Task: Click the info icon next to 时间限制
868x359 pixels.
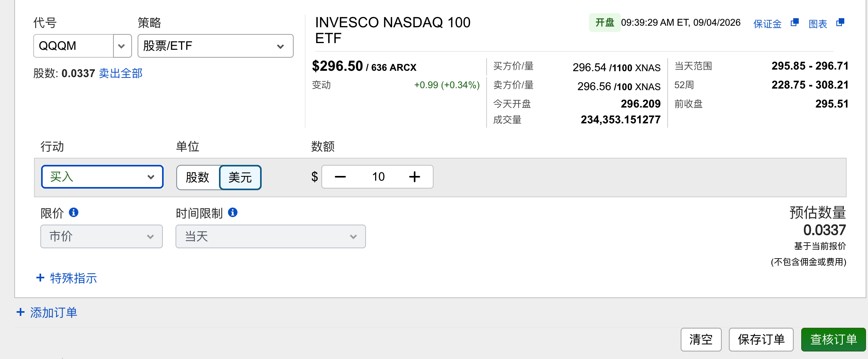Action: [x=233, y=212]
